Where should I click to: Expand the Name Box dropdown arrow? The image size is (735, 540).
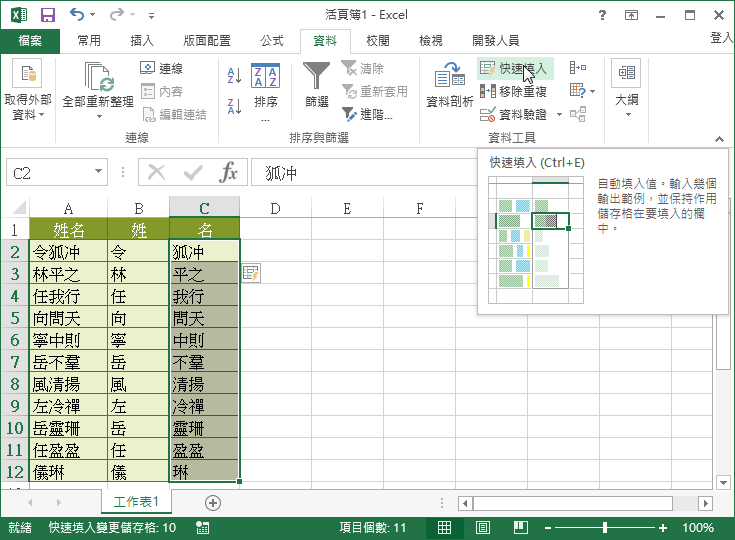tap(98, 171)
